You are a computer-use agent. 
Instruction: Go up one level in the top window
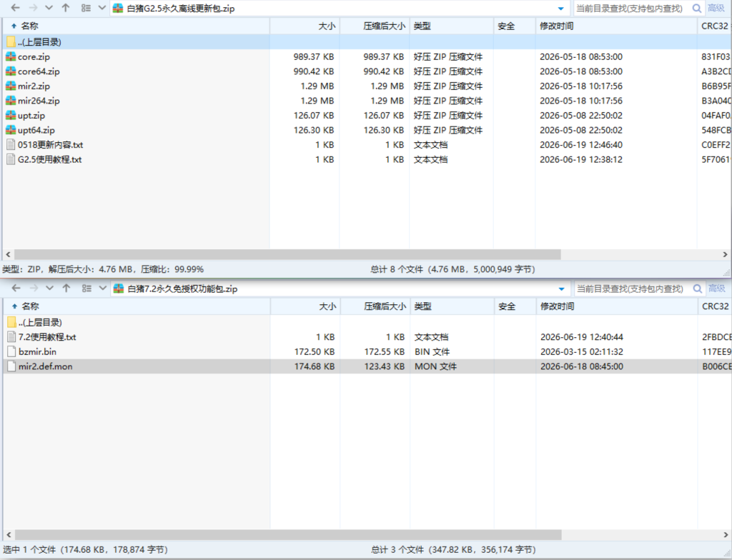point(65,8)
